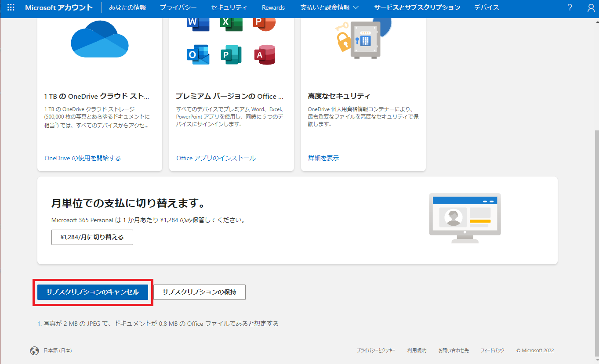
Task: Open the デバイス menu item
Action: (x=486, y=7)
